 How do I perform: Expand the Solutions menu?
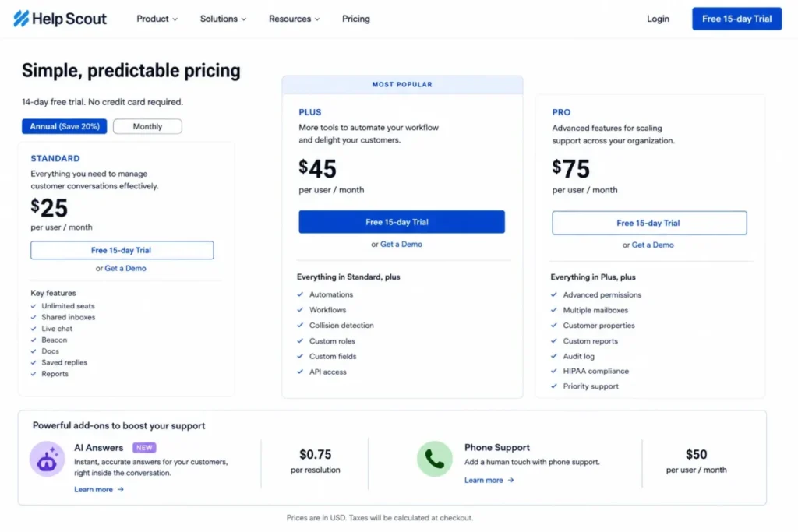click(223, 19)
